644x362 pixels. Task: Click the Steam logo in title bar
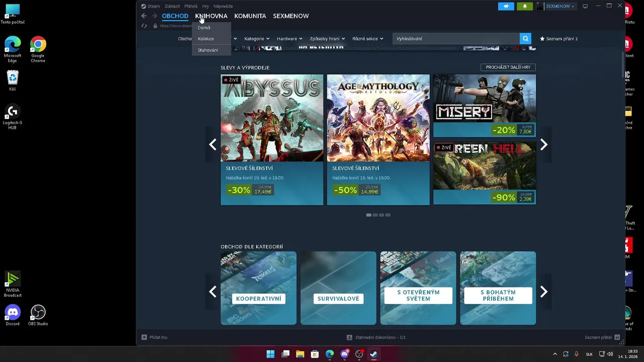143,6
